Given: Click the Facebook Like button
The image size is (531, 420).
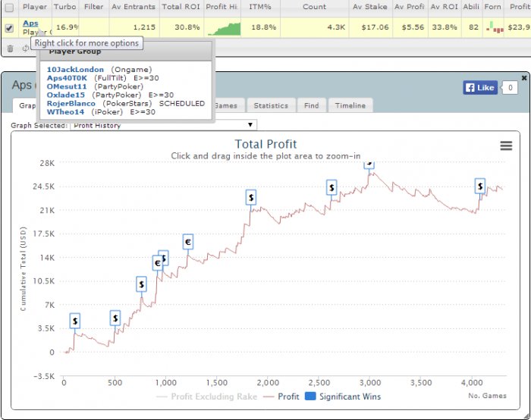Looking at the screenshot, I should pyautogui.click(x=479, y=88).
